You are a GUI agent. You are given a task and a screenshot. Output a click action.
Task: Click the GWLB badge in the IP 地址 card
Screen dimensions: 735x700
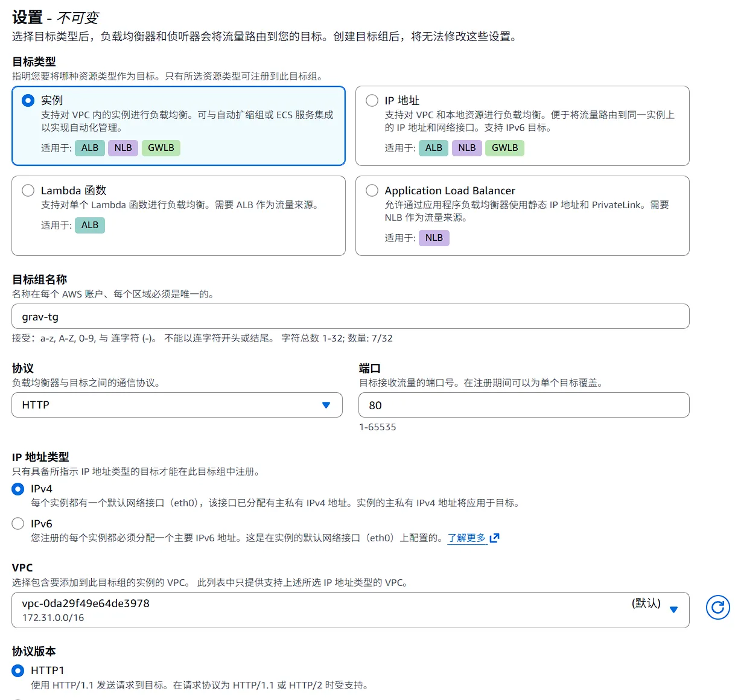pos(504,147)
